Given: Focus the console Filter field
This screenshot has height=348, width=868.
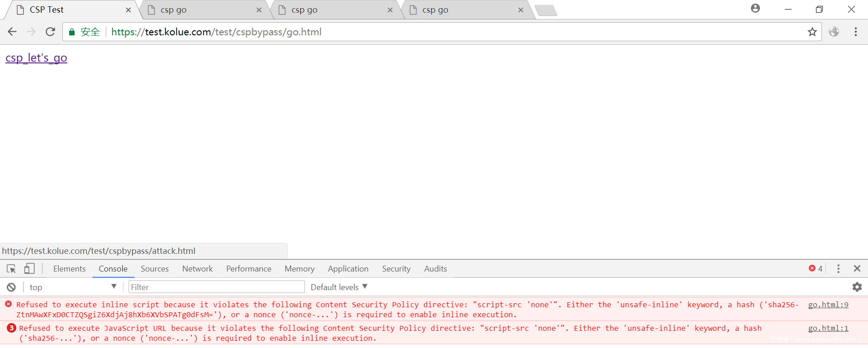Looking at the screenshot, I should (x=217, y=287).
